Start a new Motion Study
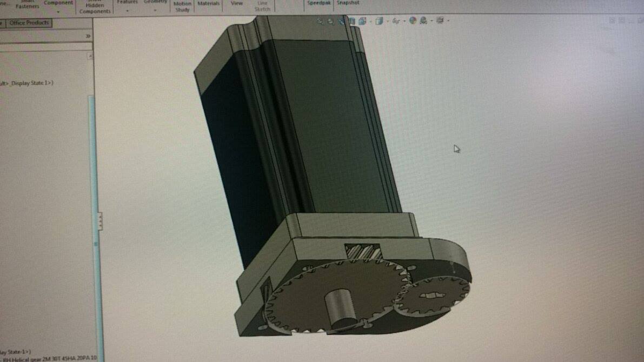 182,6
